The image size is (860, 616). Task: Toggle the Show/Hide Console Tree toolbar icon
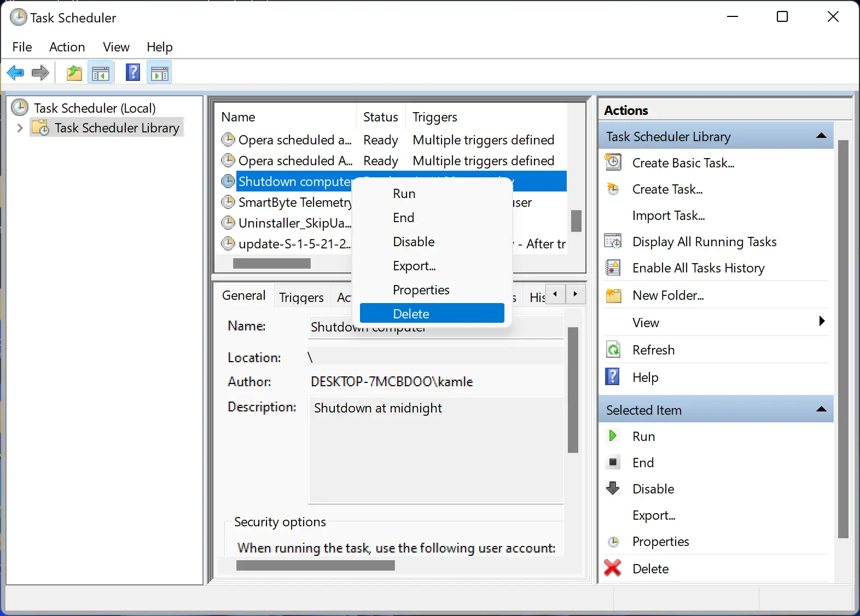coord(101,73)
